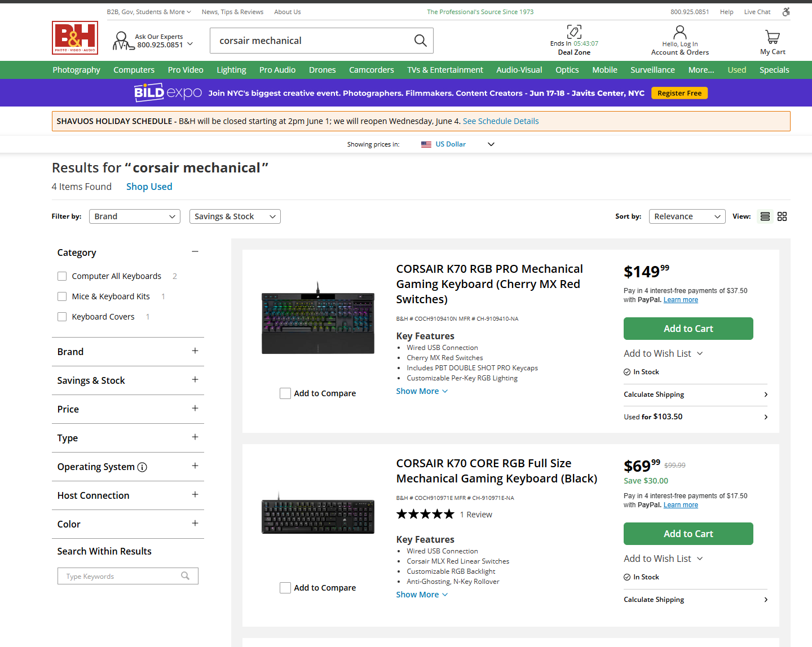Switch to list view icon
This screenshot has height=647, width=812.
[x=765, y=216]
